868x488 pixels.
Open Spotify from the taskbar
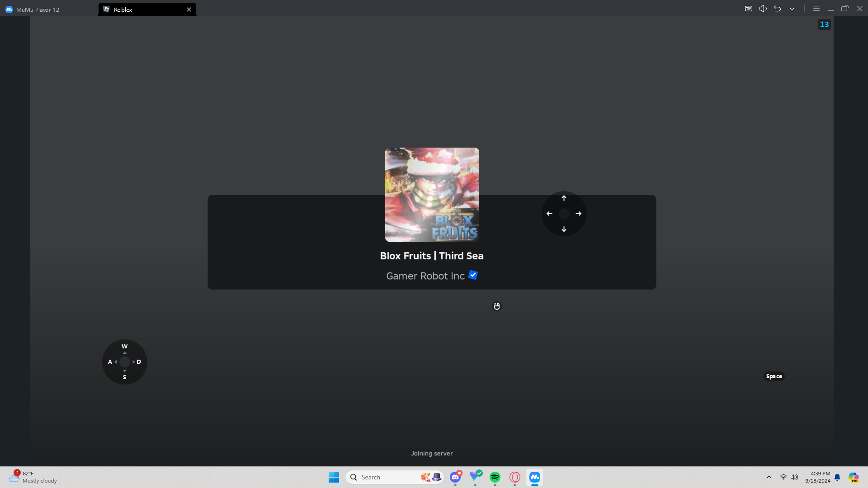(495, 477)
